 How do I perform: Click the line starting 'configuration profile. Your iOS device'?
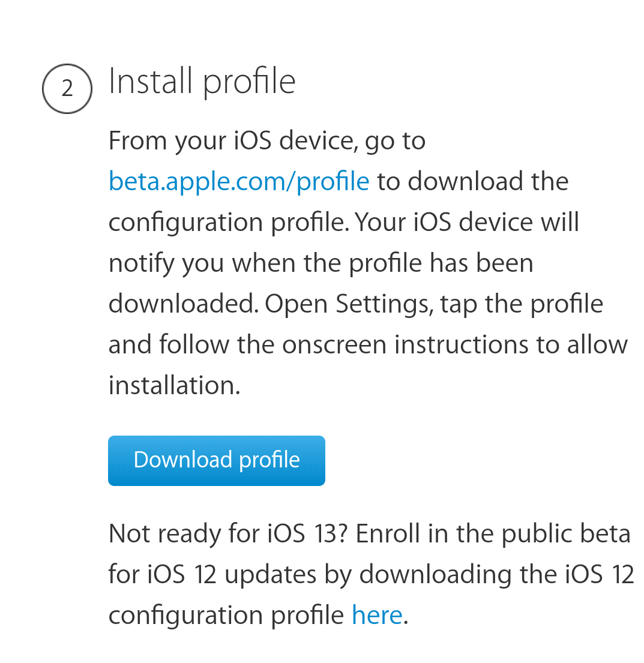344,223
